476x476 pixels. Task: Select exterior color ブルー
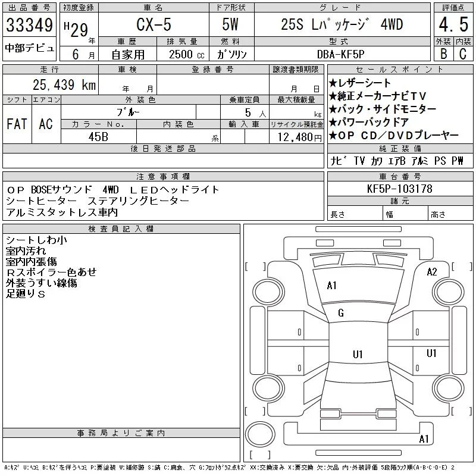pyautogui.click(x=128, y=112)
